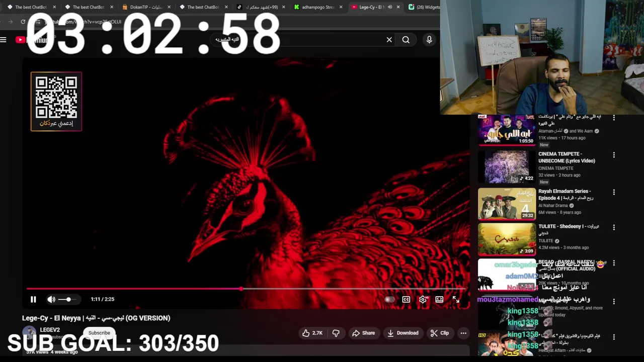Open more actions menu next to Clip
Viewport: 644px width, 362px height.
pos(463,333)
